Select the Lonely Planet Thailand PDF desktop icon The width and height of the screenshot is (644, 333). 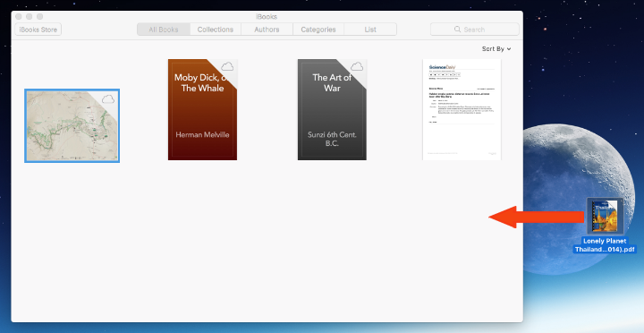[605, 217]
